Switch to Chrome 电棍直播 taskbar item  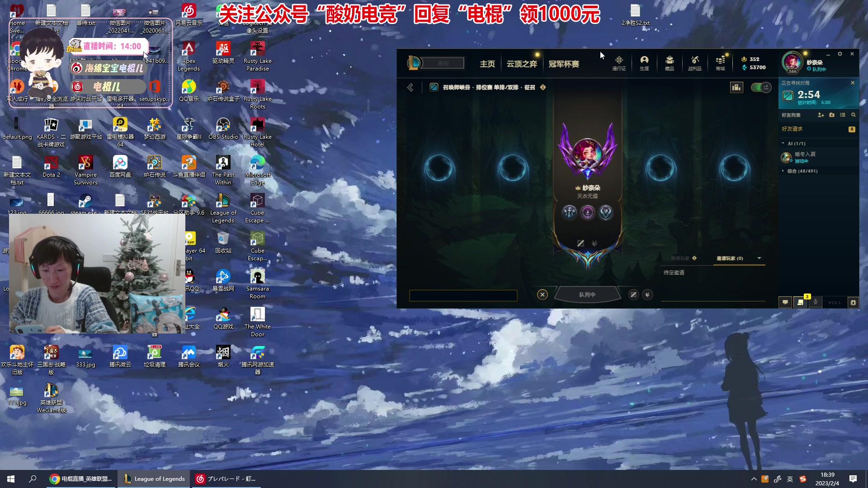[x=80, y=479]
